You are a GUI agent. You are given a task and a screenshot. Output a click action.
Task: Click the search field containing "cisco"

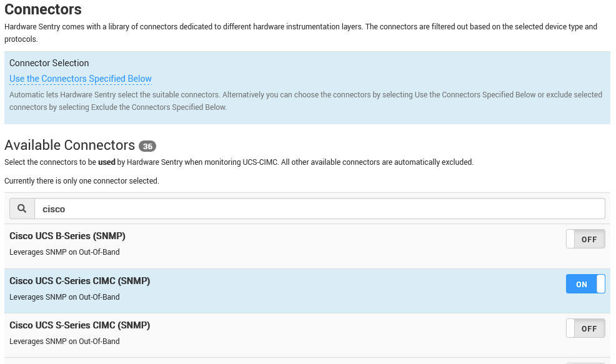coord(319,209)
